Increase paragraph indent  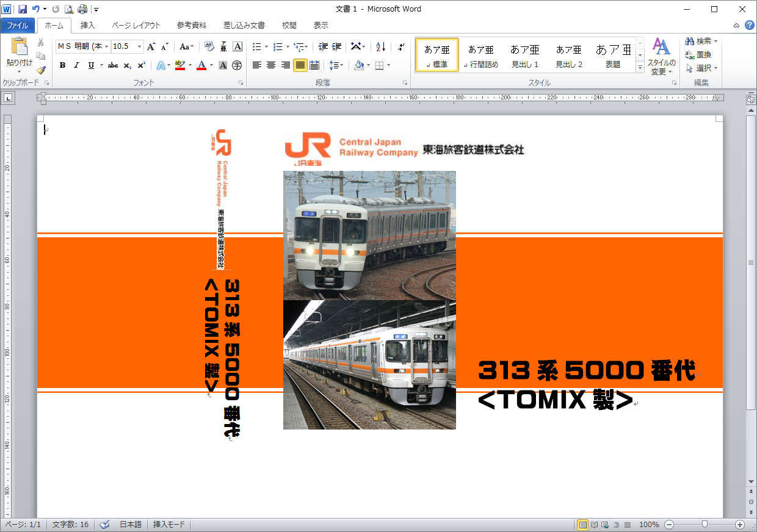click(x=338, y=46)
